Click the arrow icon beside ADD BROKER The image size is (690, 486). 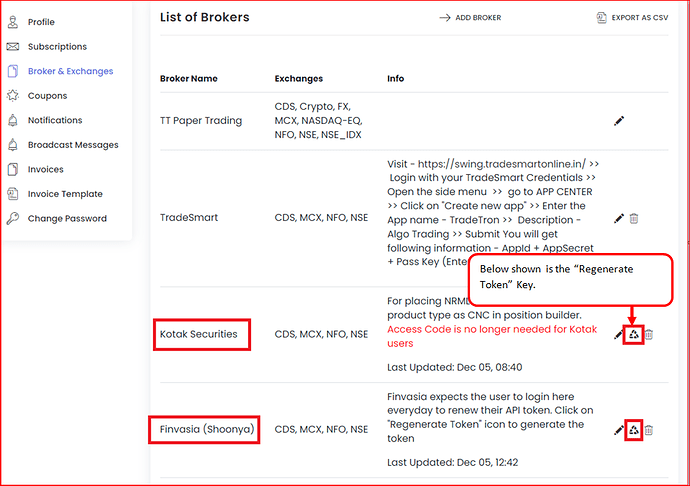[x=445, y=18]
